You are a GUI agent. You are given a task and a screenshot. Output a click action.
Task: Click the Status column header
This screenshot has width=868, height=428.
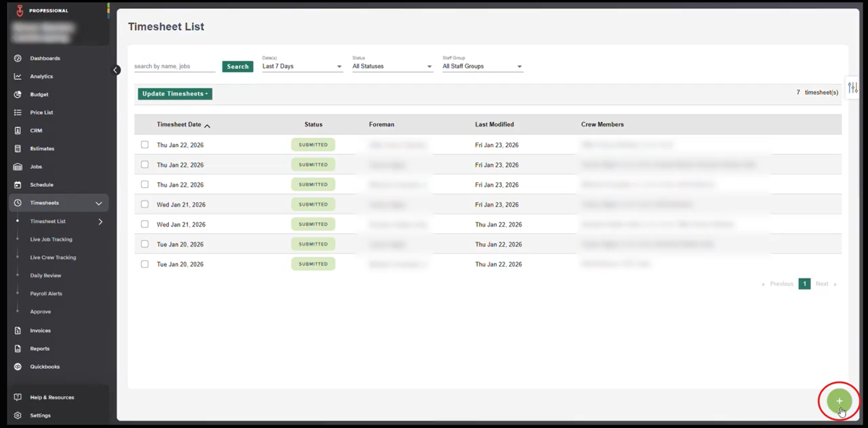(x=313, y=125)
